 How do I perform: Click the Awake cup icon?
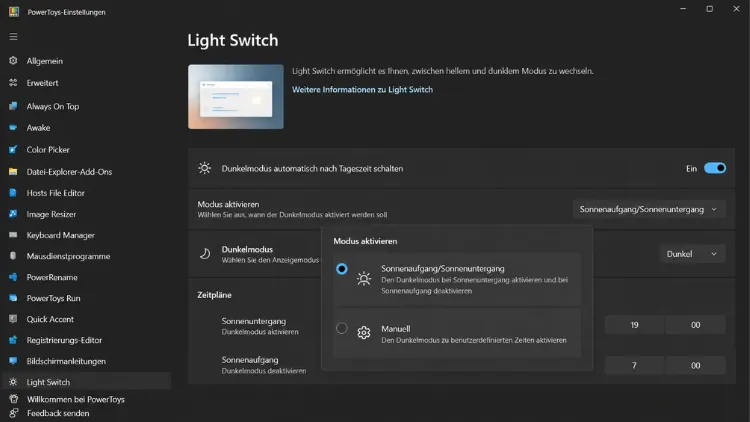[13, 128]
